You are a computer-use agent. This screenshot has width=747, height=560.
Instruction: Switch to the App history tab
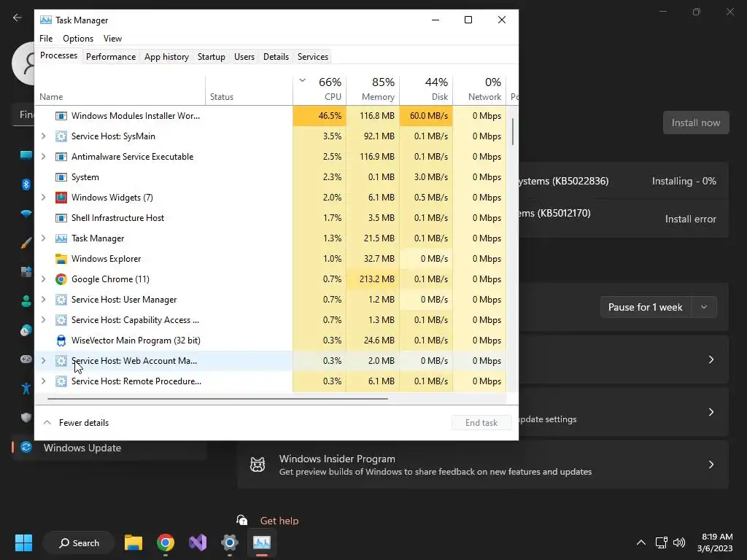coord(167,57)
